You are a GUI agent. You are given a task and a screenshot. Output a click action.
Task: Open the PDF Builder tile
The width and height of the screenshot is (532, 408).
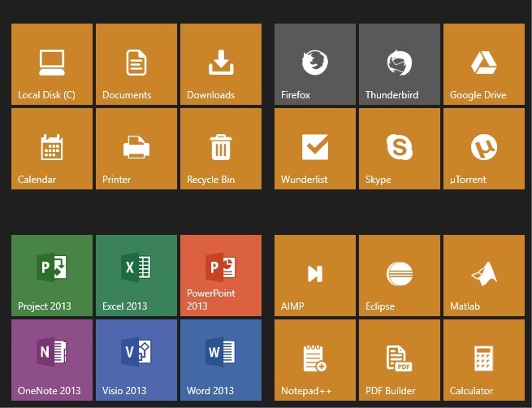pos(400,360)
